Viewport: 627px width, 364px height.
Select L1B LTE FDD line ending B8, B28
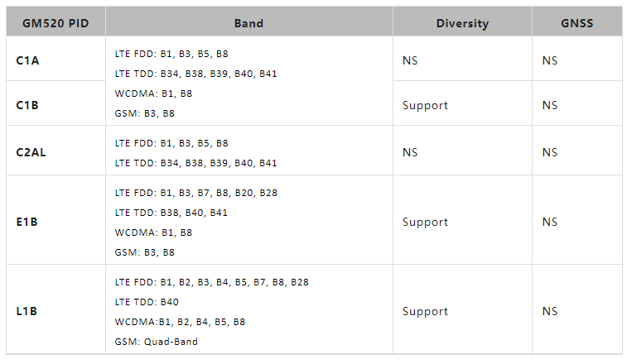211,282
